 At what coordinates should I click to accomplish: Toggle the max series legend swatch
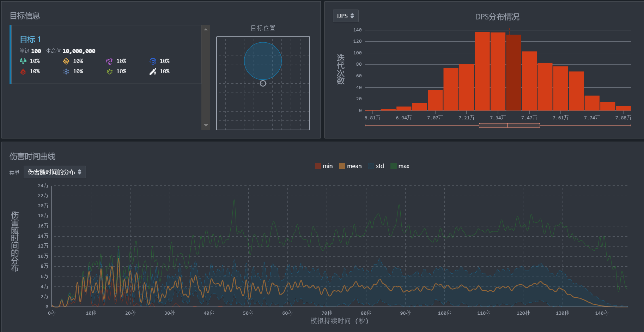(394, 166)
